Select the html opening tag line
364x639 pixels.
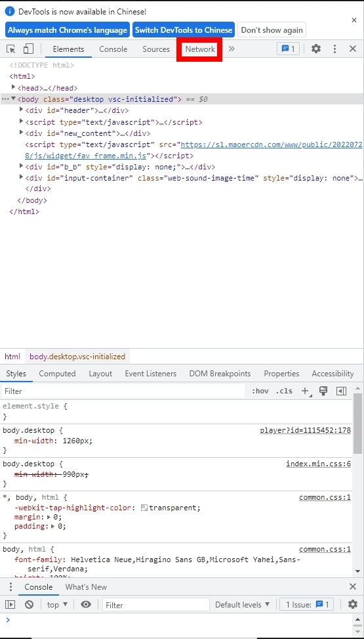click(x=22, y=76)
